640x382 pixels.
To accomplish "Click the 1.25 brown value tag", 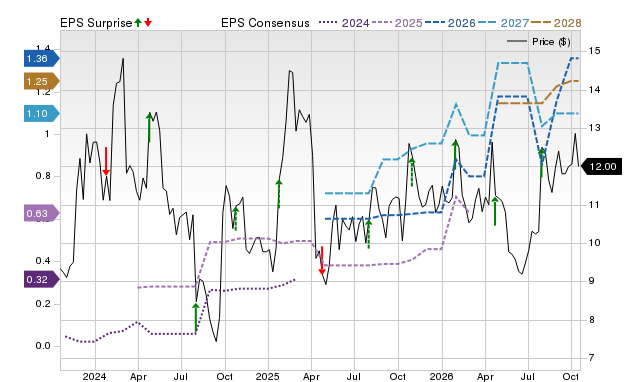I will [x=42, y=82].
